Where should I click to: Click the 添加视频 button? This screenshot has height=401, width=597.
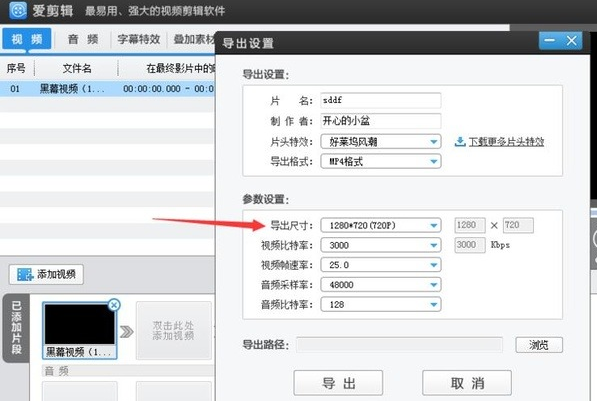46,274
